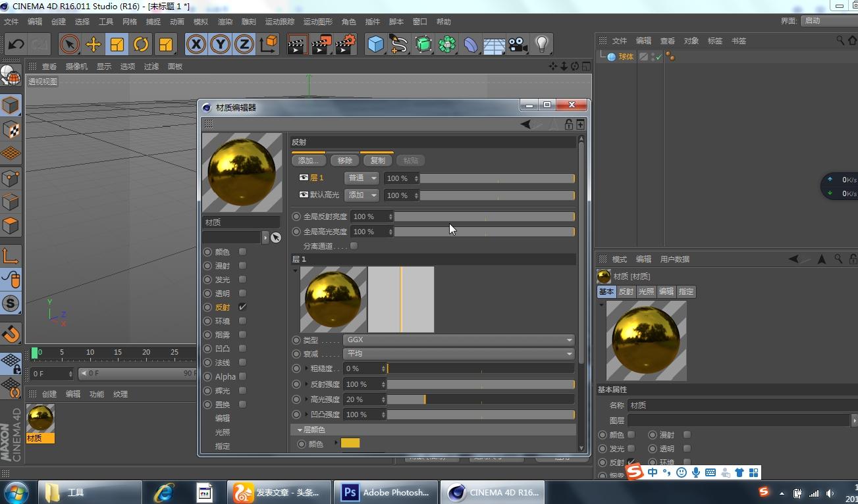Click the yellow 颜色 swatch
The image size is (858, 504).
(x=350, y=443)
